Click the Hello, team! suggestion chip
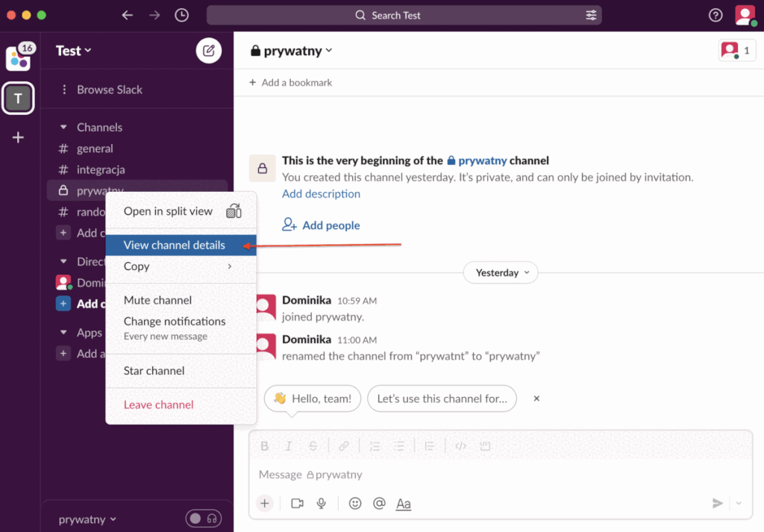The image size is (764, 532). 313,398
